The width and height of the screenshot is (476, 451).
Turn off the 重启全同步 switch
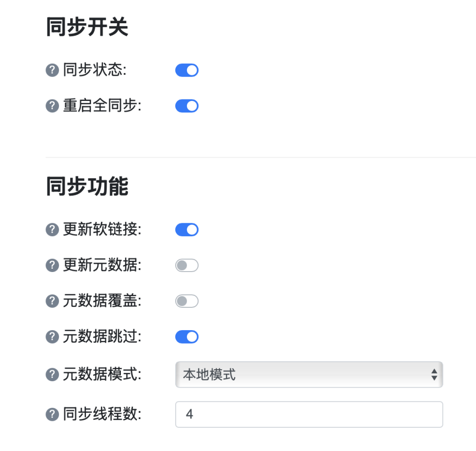tap(187, 106)
